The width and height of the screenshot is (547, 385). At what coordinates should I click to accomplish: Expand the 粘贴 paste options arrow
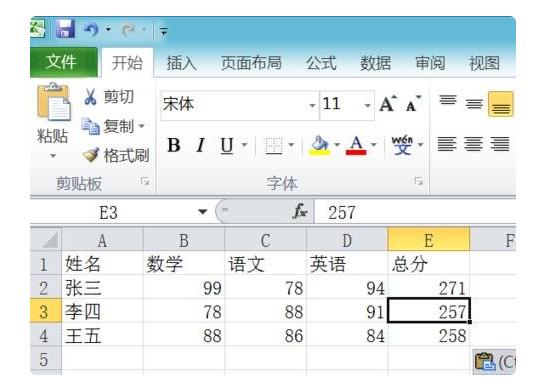coord(53,156)
